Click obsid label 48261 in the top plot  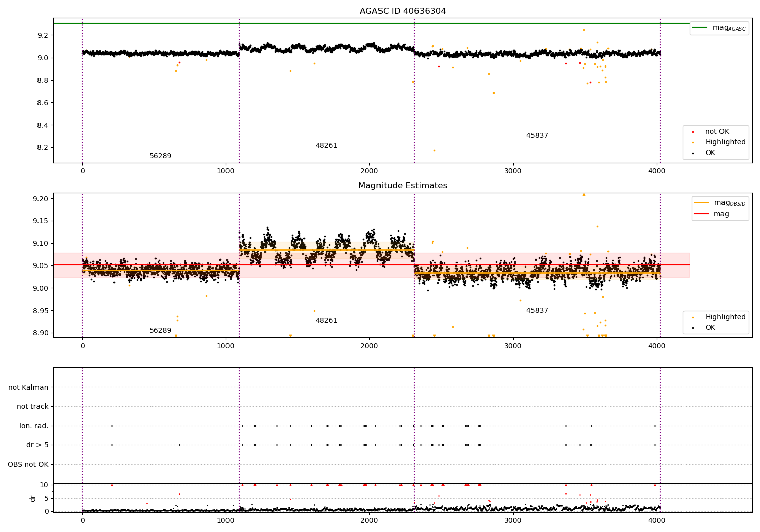326,146
